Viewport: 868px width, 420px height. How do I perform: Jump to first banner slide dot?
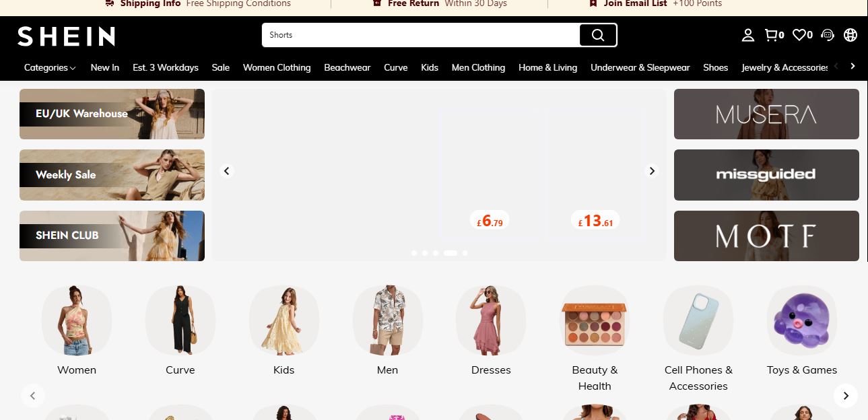[413, 253]
